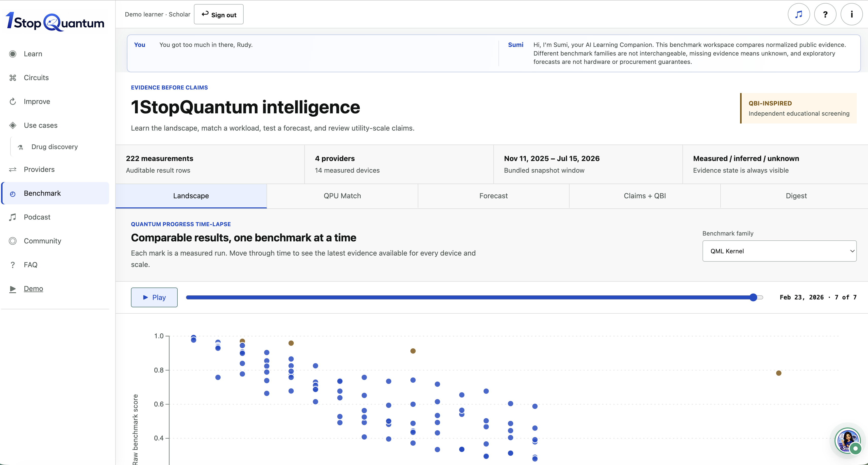The height and width of the screenshot is (465, 868).
Task: Click the "EVIDENCE BEFORE CLAIMS" label
Action: pos(170,87)
